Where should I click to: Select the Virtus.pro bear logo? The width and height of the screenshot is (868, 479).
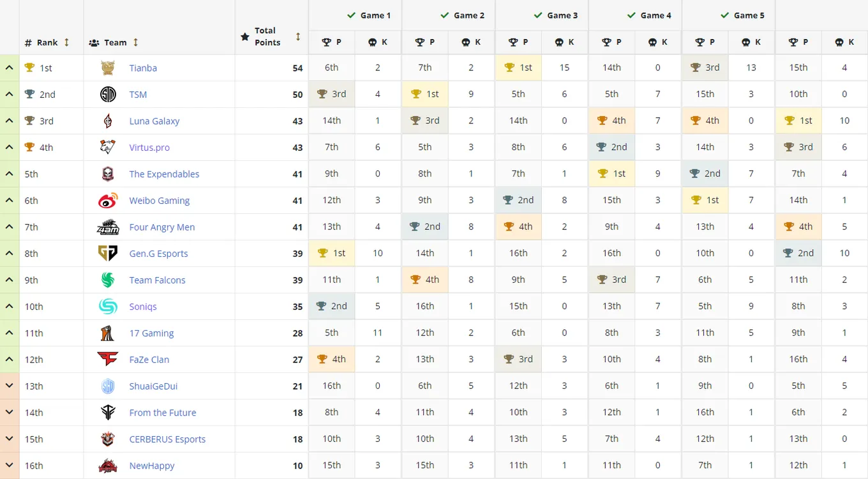(x=108, y=148)
